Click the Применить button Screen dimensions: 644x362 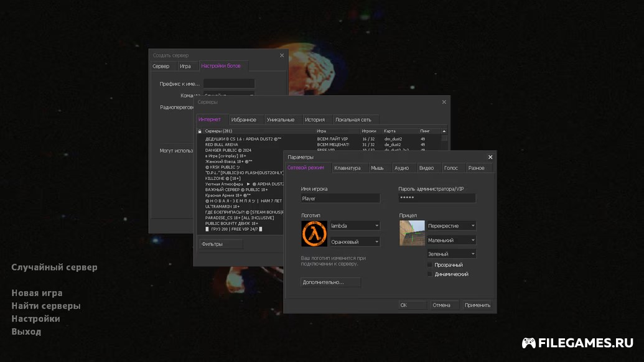(x=477, y=305)
